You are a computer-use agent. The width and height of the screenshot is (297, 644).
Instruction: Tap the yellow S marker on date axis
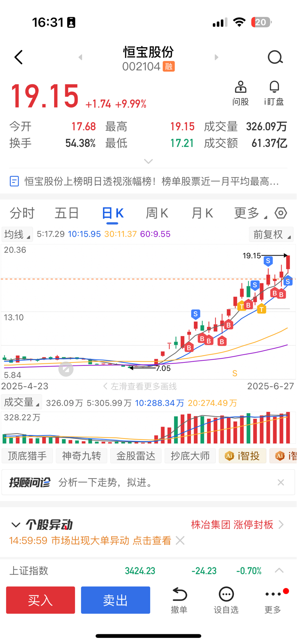[x=235, y=373]
